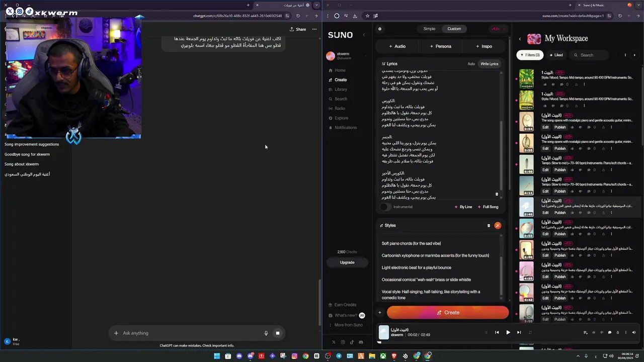Image resolution: width=644 pixels, height=362 pixels.
Task: Choose Full Song lyrics generation
Action: pyautogui.click(x=488, y=207)
